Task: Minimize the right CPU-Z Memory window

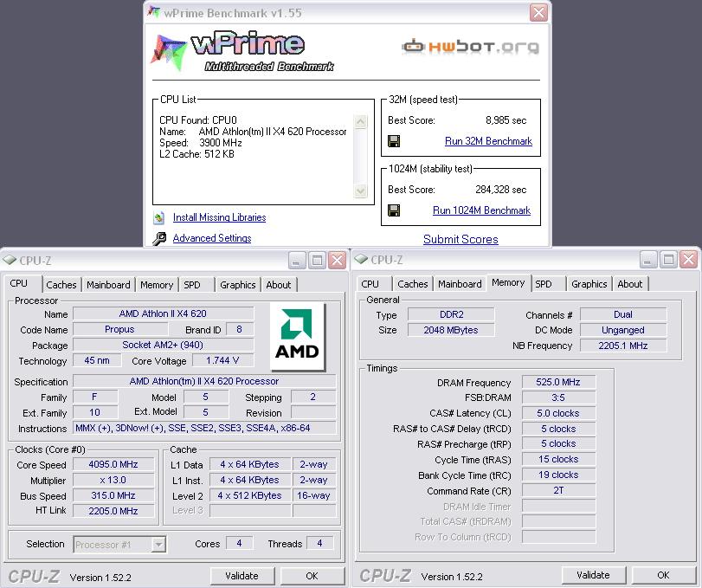Action: click(648, 259)
